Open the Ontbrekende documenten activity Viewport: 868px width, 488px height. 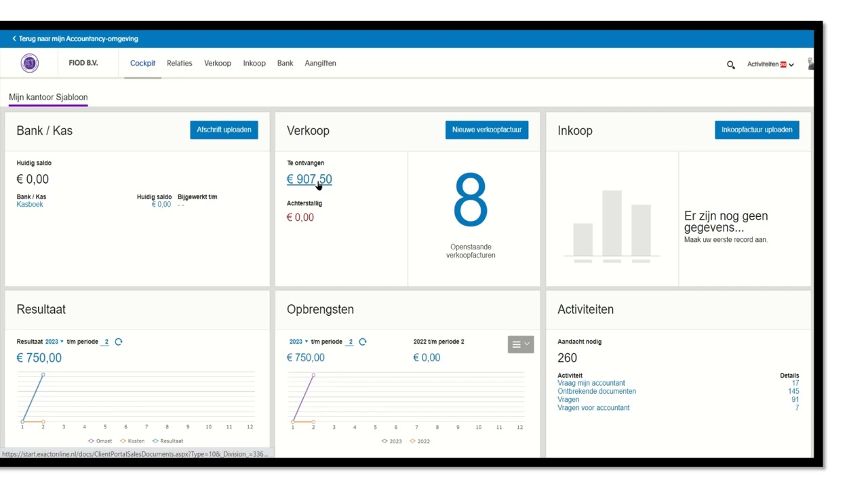597,391
